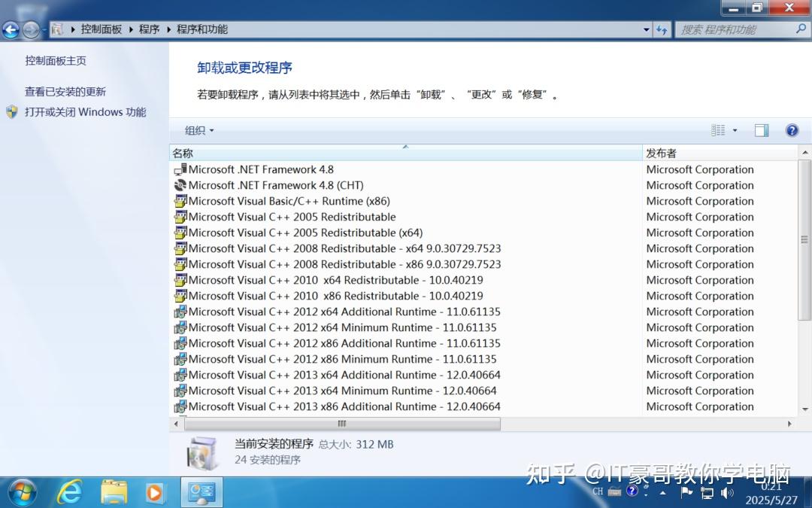Image resolution: width=812 pixels, height=508 pixels.
Task: Open the views dropdown arrow
Action: point(733,129)
